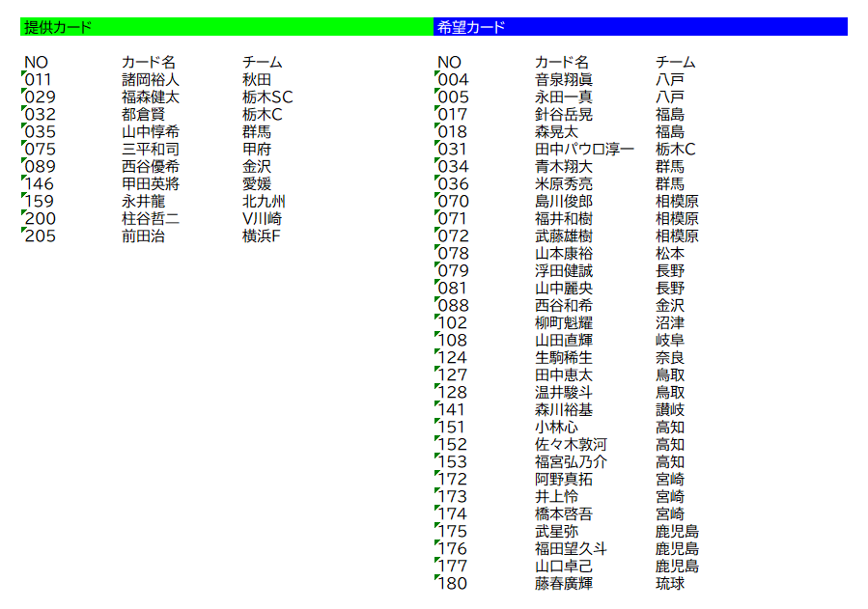Click the name 柱谷哲二
Viewport: 868px width, 609px height.
pos(150,218)
